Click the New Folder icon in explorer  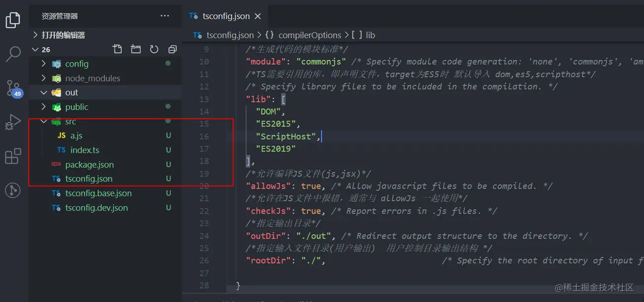[x=135, y=49]
